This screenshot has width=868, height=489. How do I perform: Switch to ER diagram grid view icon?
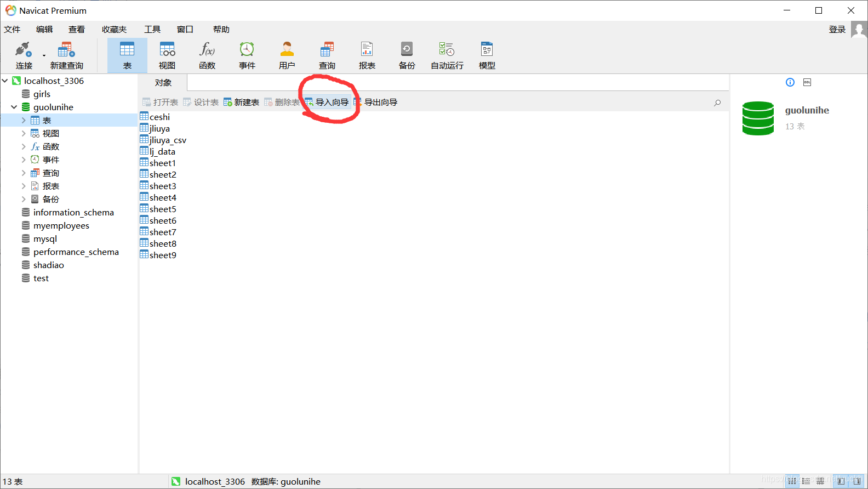[x=820, y=481]
